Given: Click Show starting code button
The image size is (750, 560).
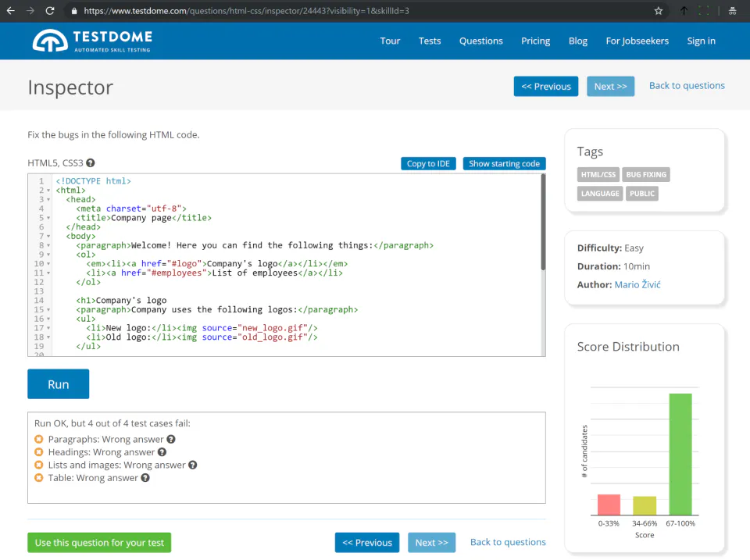Looking at the screenshot, I should tap(504, 163).
